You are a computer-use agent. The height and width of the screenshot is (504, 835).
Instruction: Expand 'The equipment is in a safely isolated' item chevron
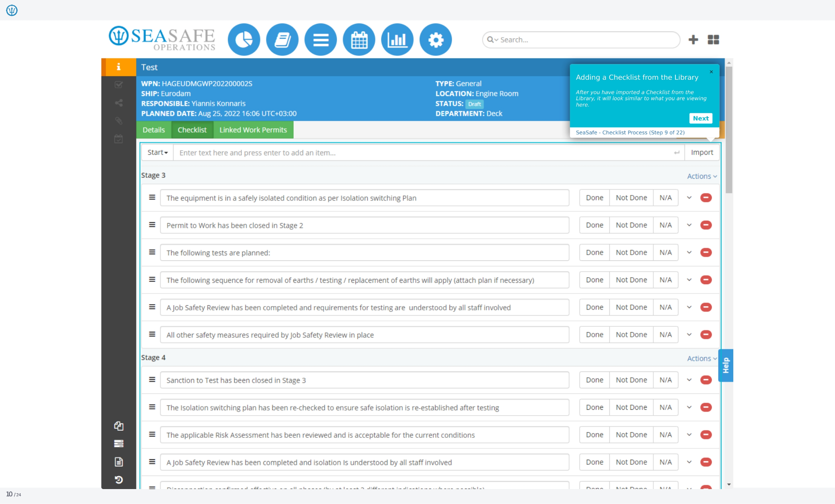(x=689, y=198)
